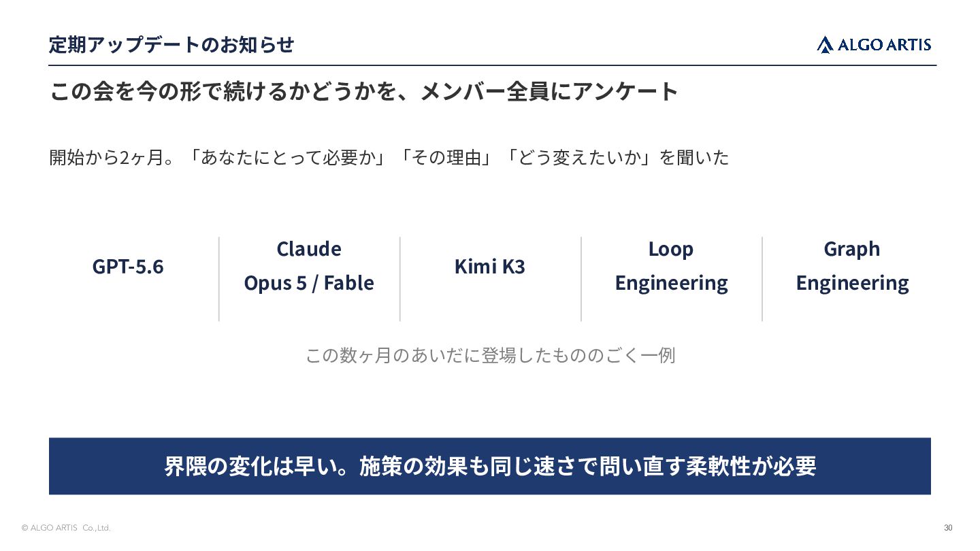Select the heading about メンバー全員にアンケート
Viewport: 980px width, 551px height.
[x=364, y=91]
